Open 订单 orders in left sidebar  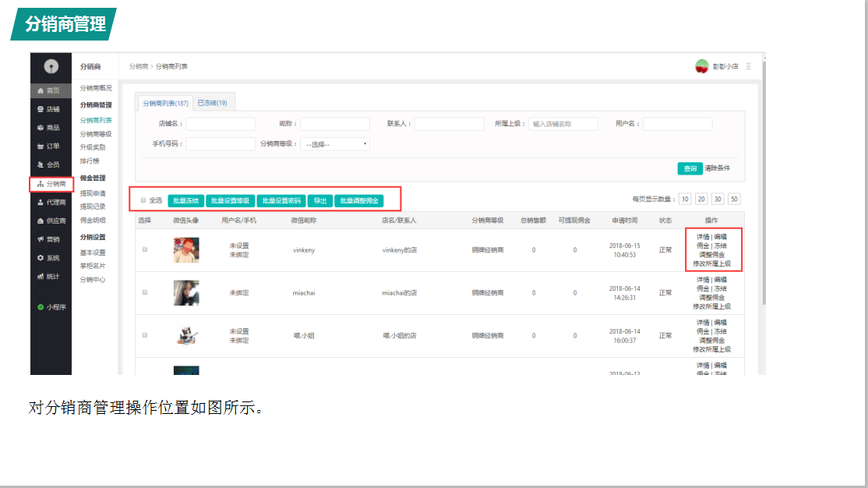click(49, 147)
